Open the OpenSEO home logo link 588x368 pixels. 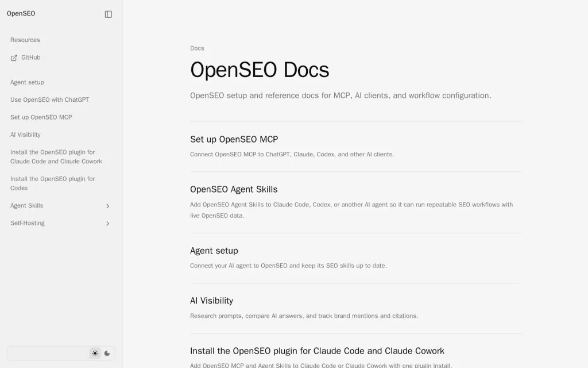pyautogui.click(x=21, y=14)
